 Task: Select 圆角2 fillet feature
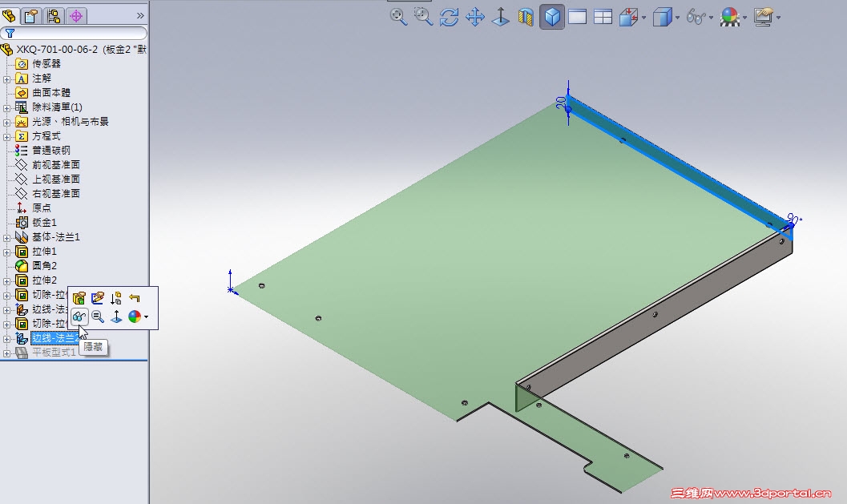tap(44, 266)
